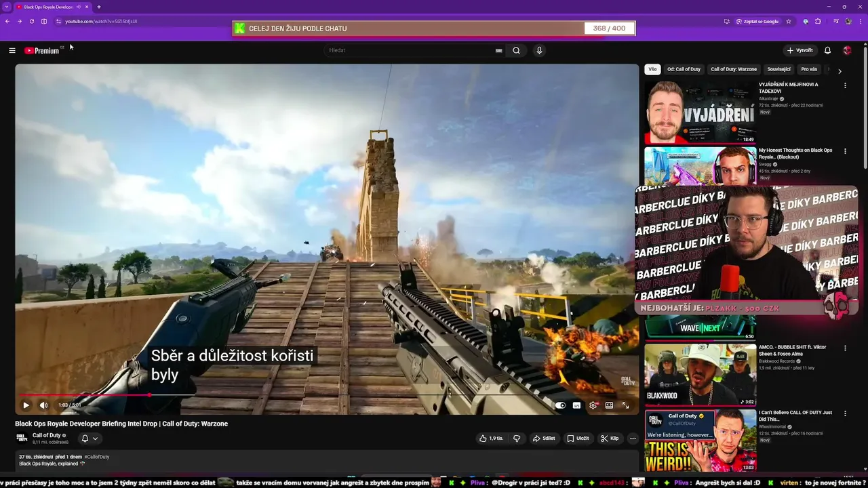Open options for I Can't Believe CALL OF DUTY video
This screenshot has width=868, height=488.
(x=845, y=413)
